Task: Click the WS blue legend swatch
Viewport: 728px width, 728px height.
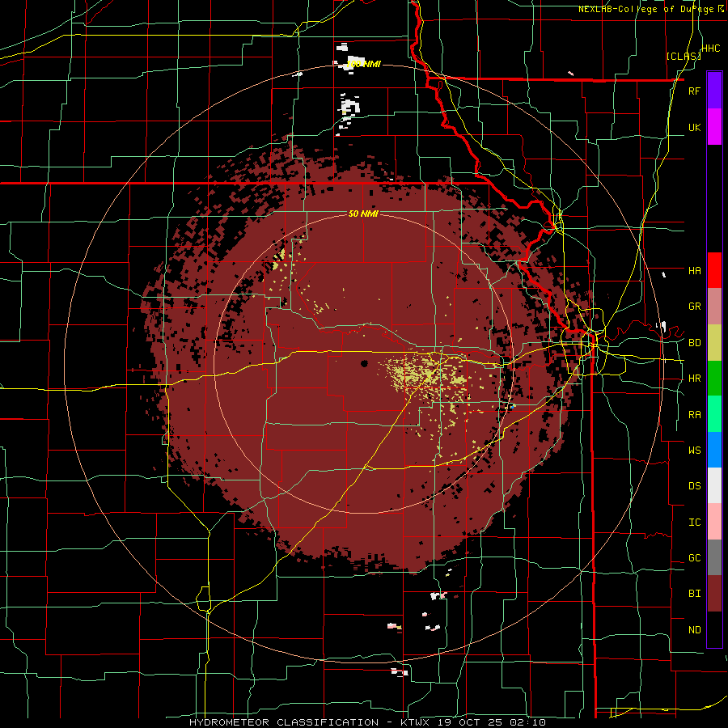Action: click(714, 450)
